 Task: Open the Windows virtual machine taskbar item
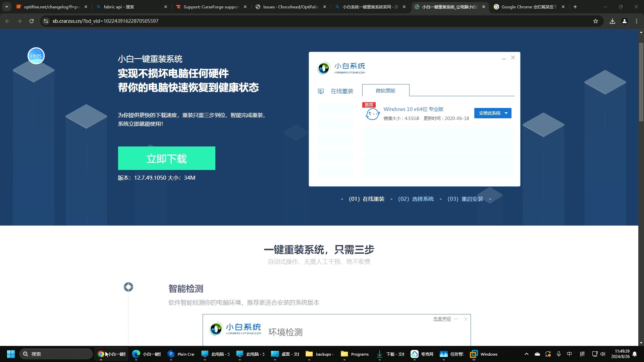click(x=484, y=354)
